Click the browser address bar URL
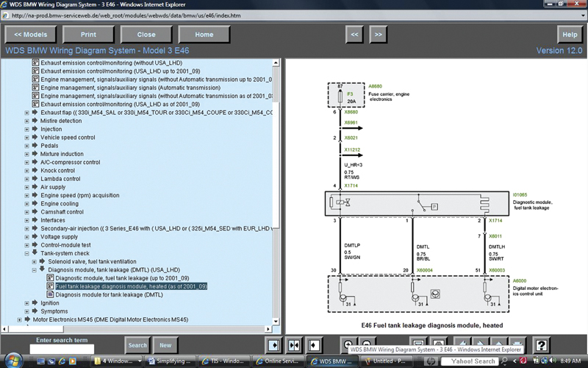Viewport: 588px width, 368px height. click(126, 15)
